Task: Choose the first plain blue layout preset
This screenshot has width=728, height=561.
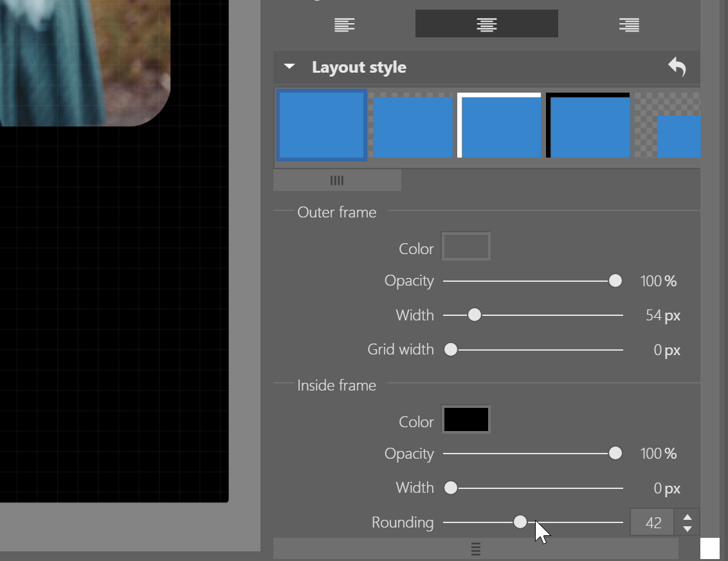Action: pos(322,125)
